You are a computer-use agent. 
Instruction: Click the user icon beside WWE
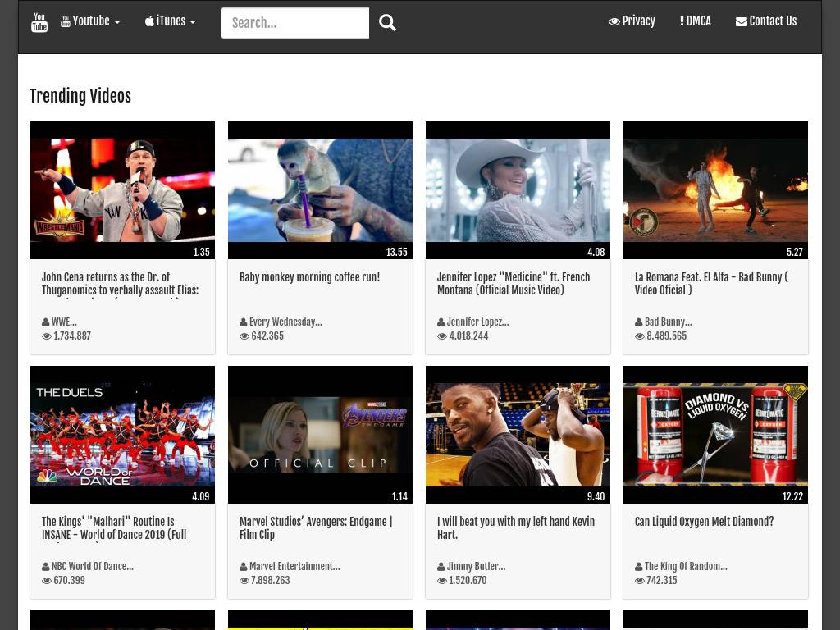tap(46, 322)
